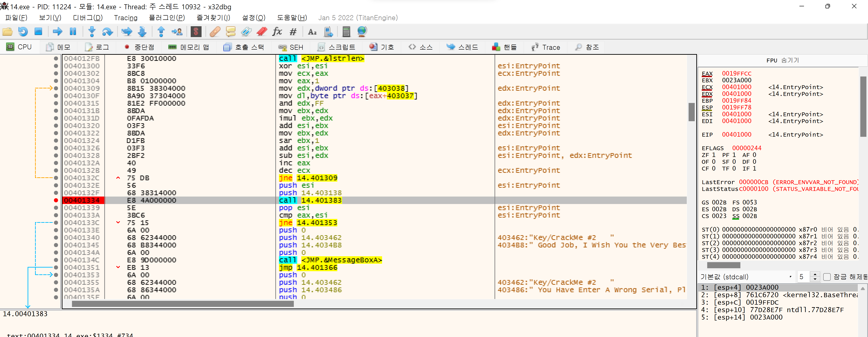868x337 pixels.
Task: Open the calculator icon
Action: pos(346,32)
